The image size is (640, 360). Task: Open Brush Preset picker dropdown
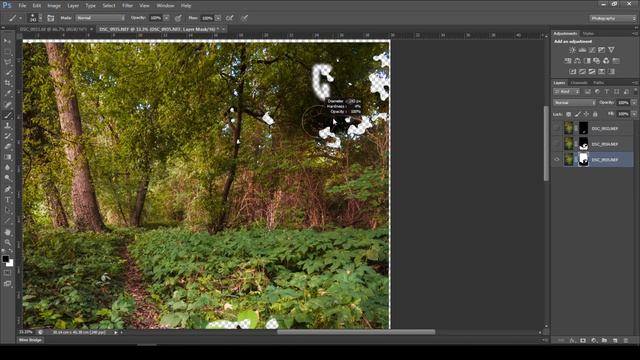pos(40,18)
